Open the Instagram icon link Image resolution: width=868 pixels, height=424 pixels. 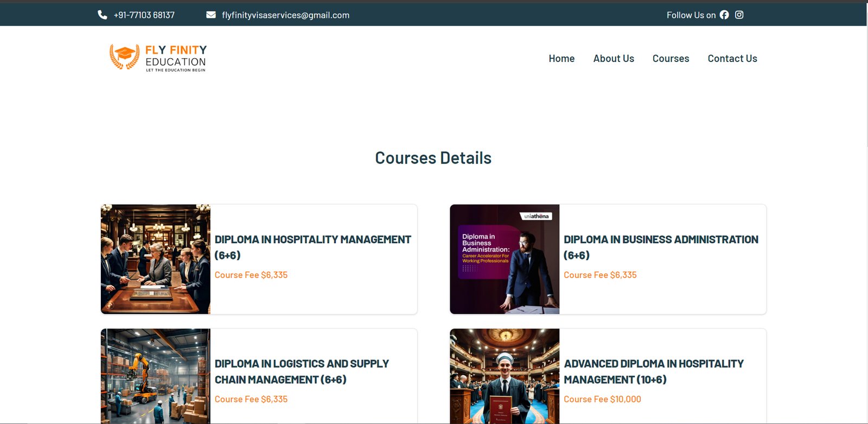(739, 15)
